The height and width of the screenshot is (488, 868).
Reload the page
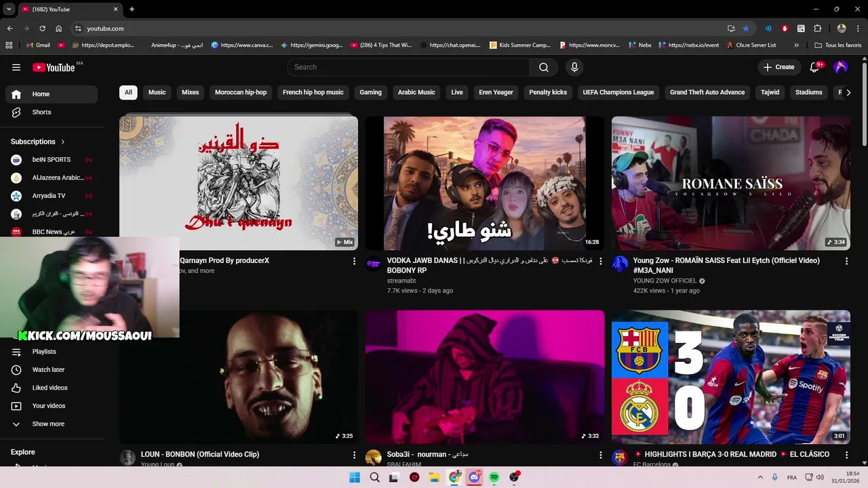click(42, 28)
